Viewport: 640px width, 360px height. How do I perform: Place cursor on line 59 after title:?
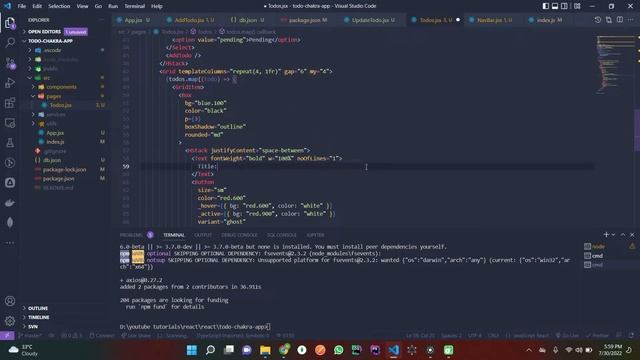tap(218, 167)
